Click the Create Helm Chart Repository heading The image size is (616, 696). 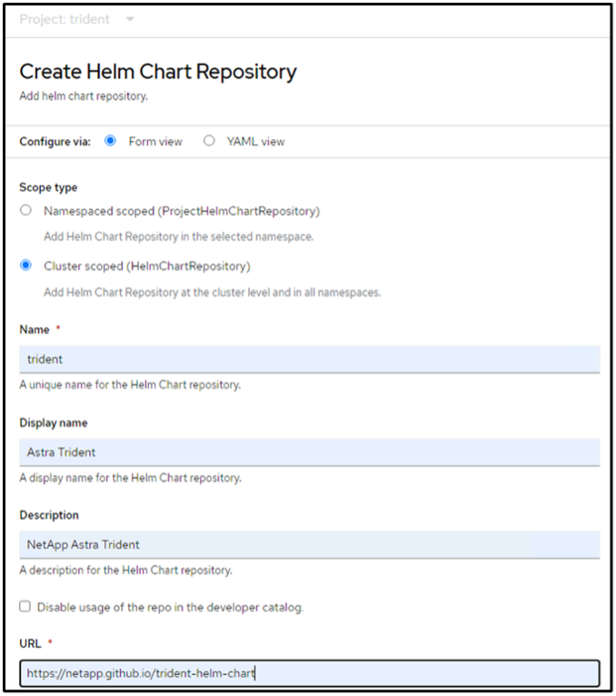(x=158, y=71)
